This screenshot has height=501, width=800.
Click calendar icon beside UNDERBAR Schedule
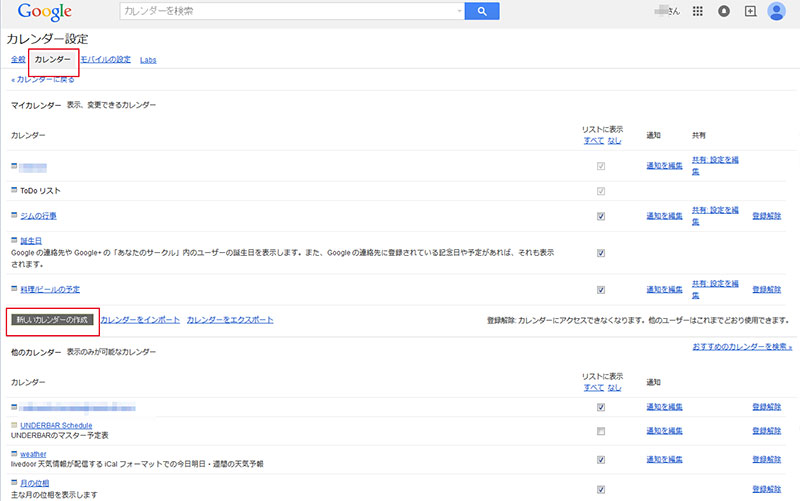click(x=14, y=424)
